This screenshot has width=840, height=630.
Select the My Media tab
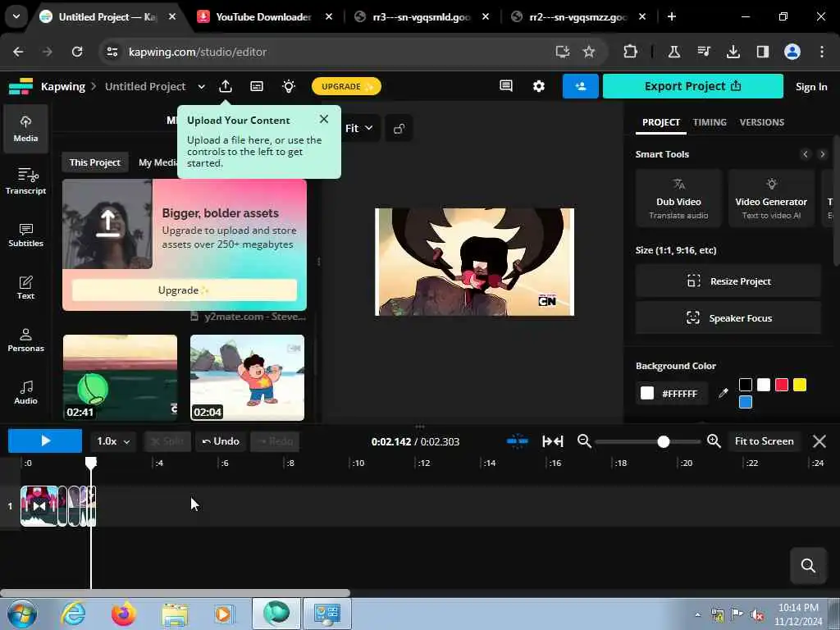157,162
